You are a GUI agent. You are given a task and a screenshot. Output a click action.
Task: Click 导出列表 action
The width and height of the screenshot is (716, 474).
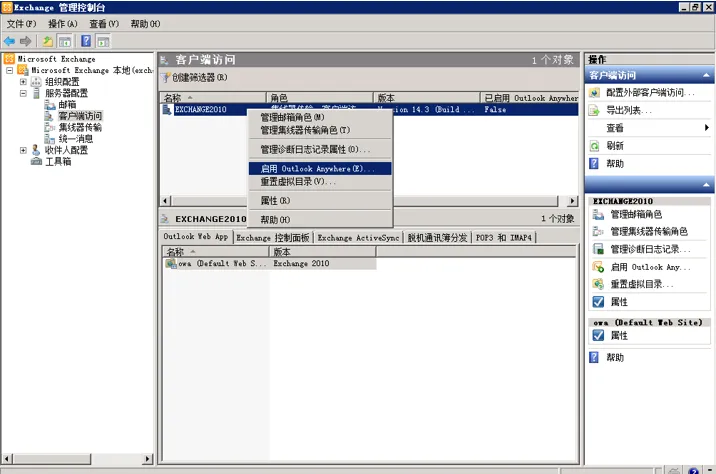628,111
